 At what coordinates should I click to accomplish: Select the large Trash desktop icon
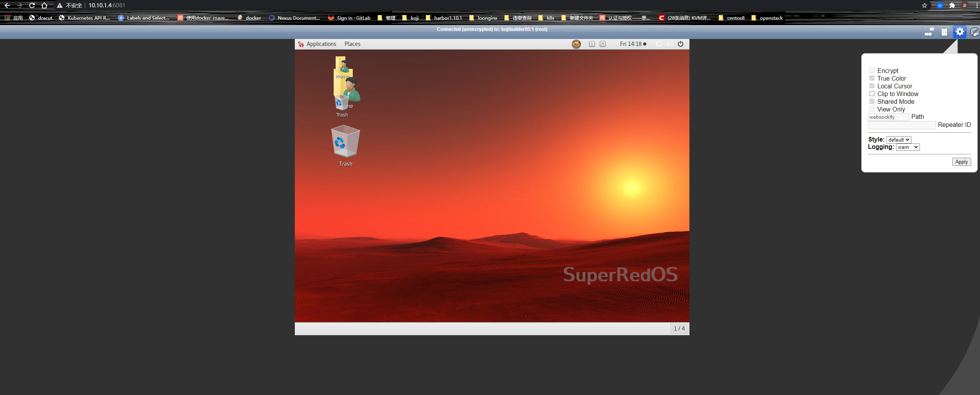346,146
